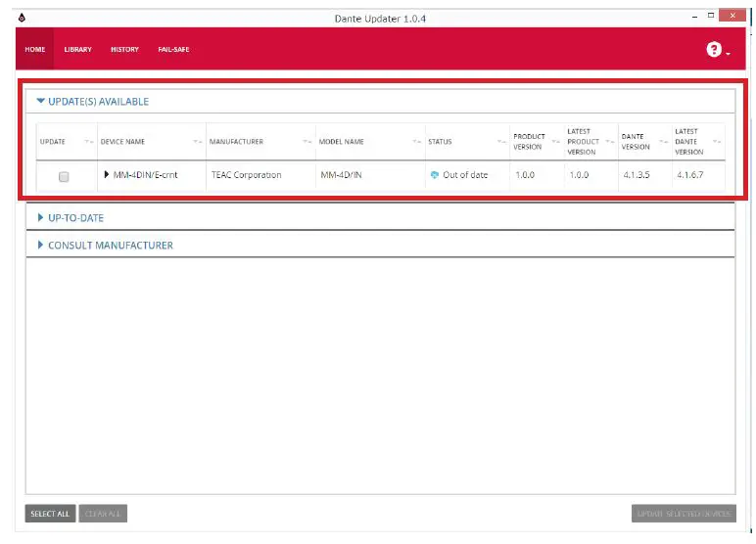Open the Fail-Safe tab
Image resolution: width=756 pixels, height=544 pixels.
(173, 49)
